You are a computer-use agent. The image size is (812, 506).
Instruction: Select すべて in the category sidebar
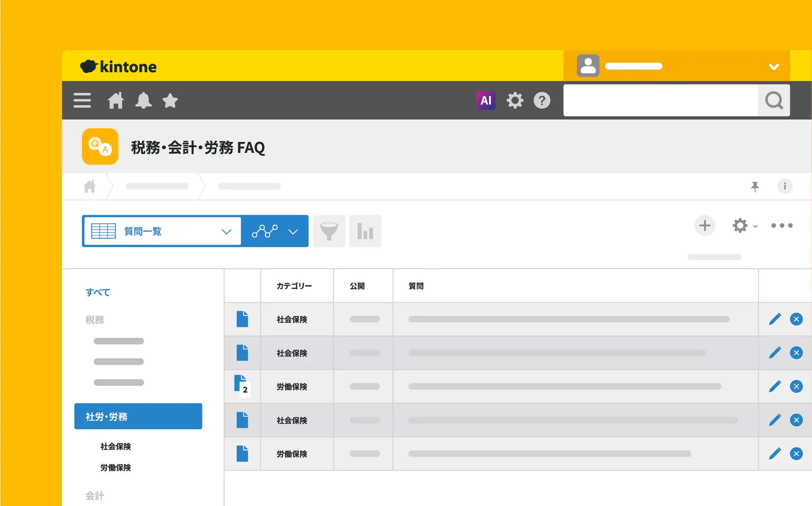[x=98, y=292]
